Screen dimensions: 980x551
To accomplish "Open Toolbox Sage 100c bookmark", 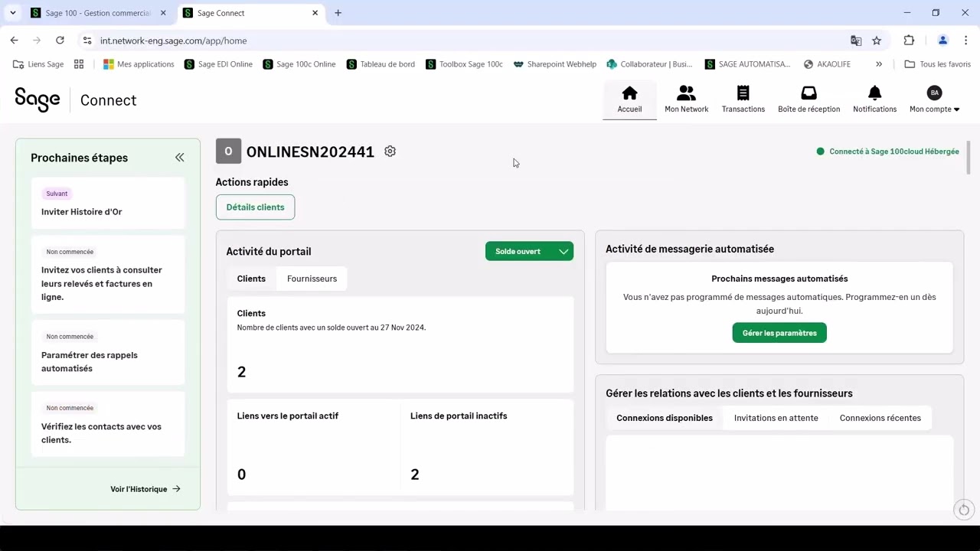I will pyautogui.click(x=464, y=64).
